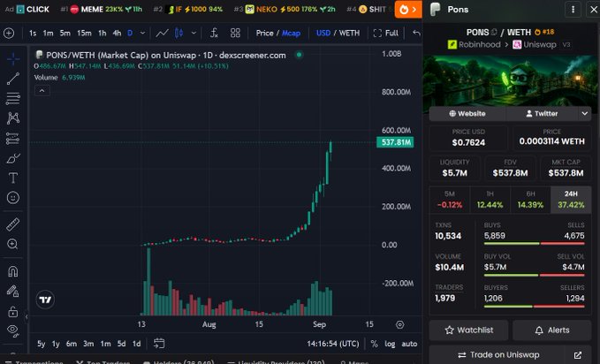The width and height of the screenshot is (600, 364).
Task: Click the add symbol plus icon
Action: click(x=9, y=34)
